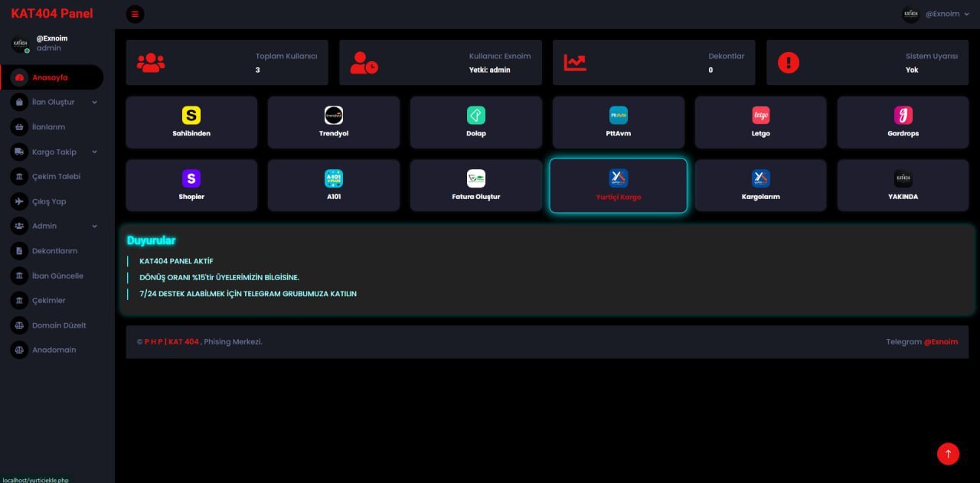980x483 pixels.
Task: Select Çıkış Yap in the sidebar
Action: [x=48, y=201]
